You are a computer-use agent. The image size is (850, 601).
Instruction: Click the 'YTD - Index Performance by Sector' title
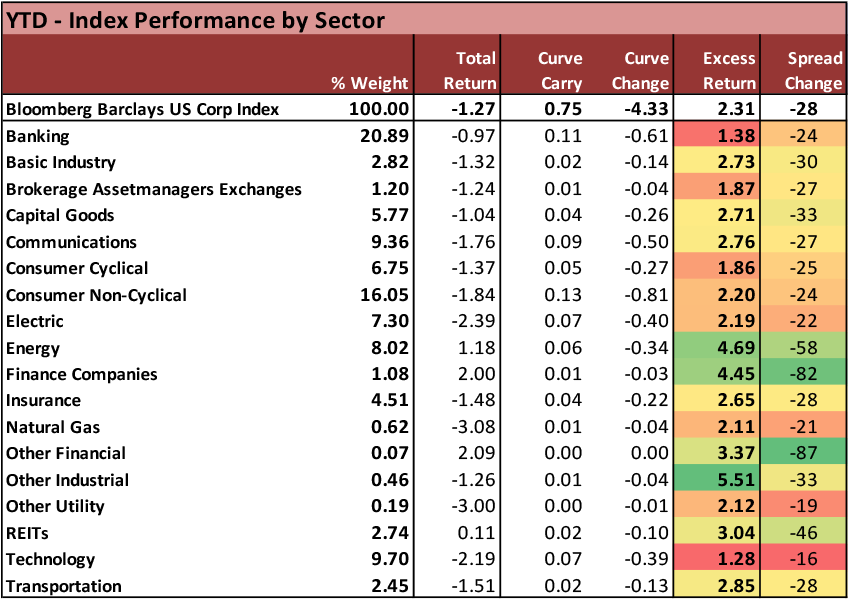click(x=198, y=20)
